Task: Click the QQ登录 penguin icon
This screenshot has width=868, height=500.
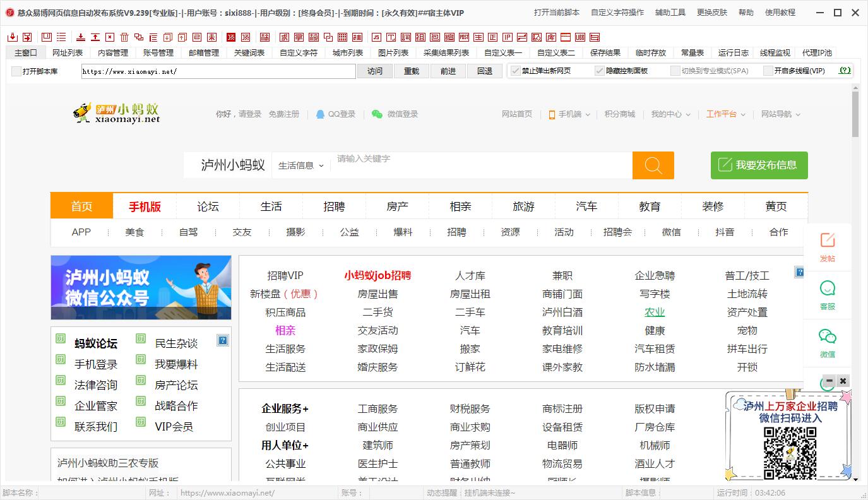Action: coord(321,114)
